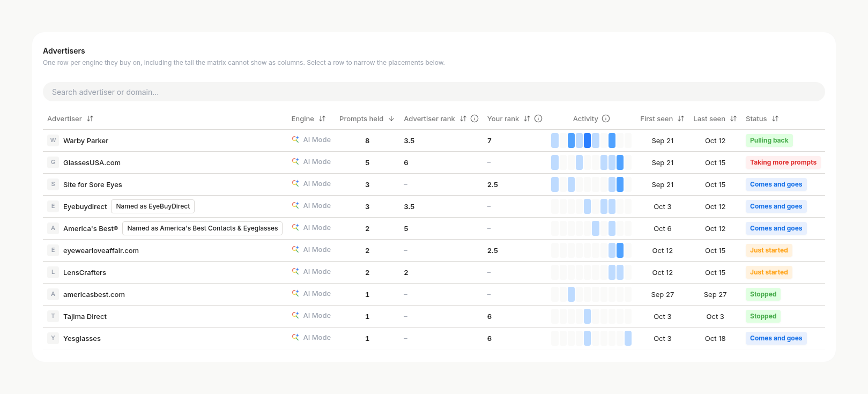This screenshot has width=868, height=394.
Task: Click the Advertisers section heading
Action: (64, 51)
